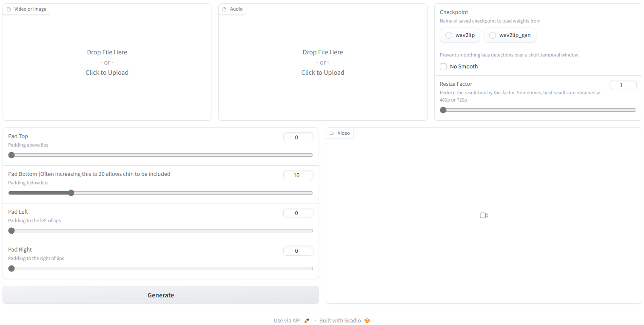Enable the No Smooth checkbox
This screenshot has height=325, width=644.
[x=443, y=66]
